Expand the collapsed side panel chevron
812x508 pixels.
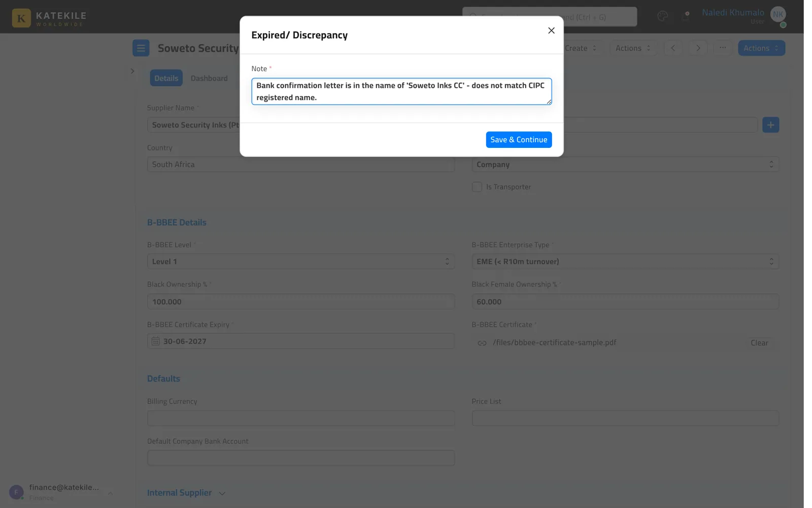click(132, 71)
